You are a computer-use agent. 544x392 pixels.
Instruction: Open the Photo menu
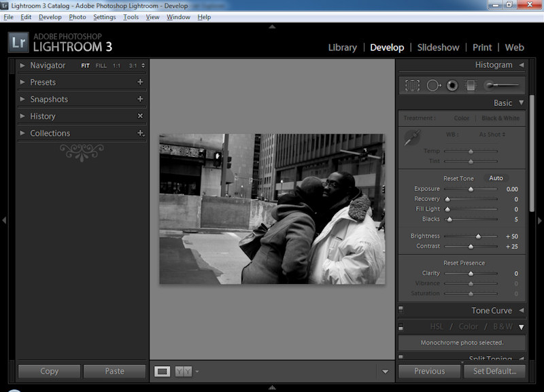click(78, 17)
